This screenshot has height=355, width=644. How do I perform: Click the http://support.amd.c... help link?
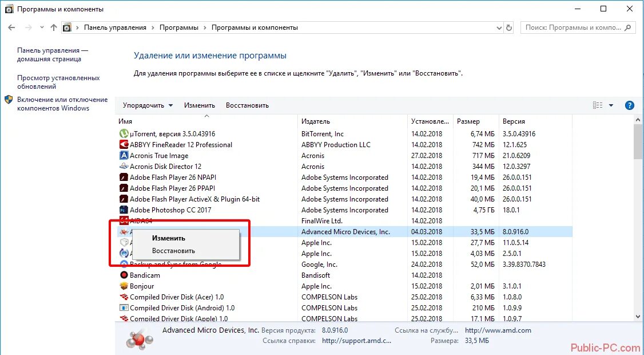pyautogui.click(x=356, y=341)
